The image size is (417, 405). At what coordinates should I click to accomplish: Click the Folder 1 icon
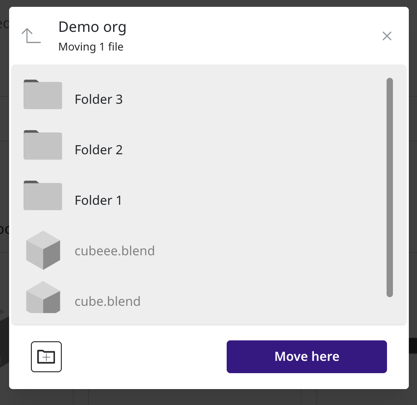click(43, 196)
